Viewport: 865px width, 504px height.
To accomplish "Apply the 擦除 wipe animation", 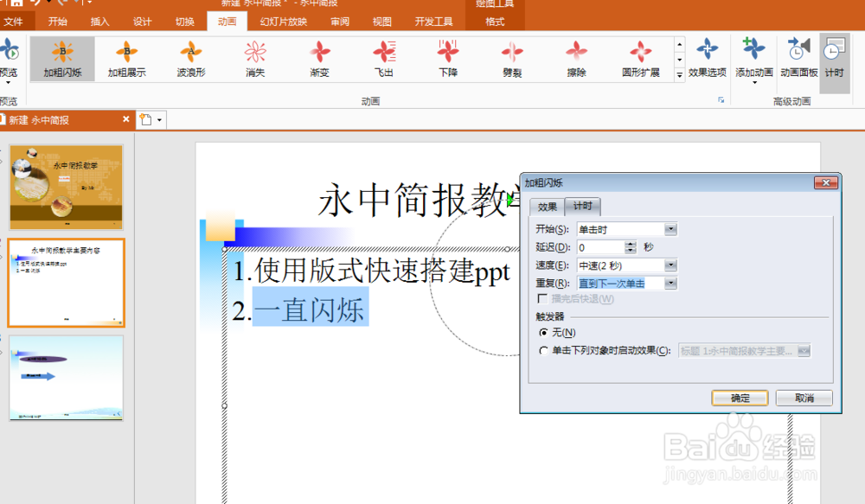I will pyautogui.click(x=575, y=59).
